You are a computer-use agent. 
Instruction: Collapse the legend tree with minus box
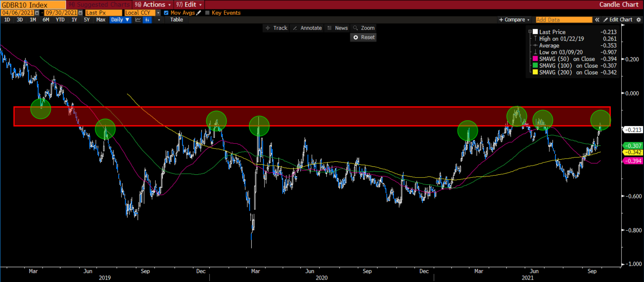pos(530,32)
